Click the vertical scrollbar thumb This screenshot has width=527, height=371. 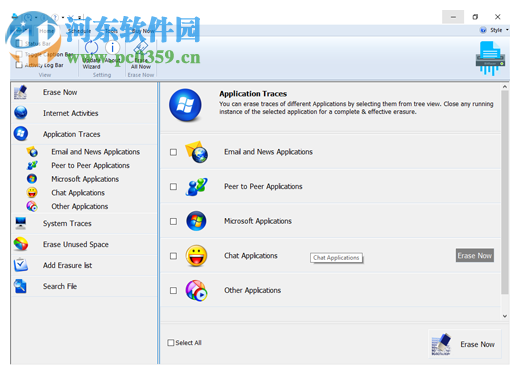coord(504,193)
